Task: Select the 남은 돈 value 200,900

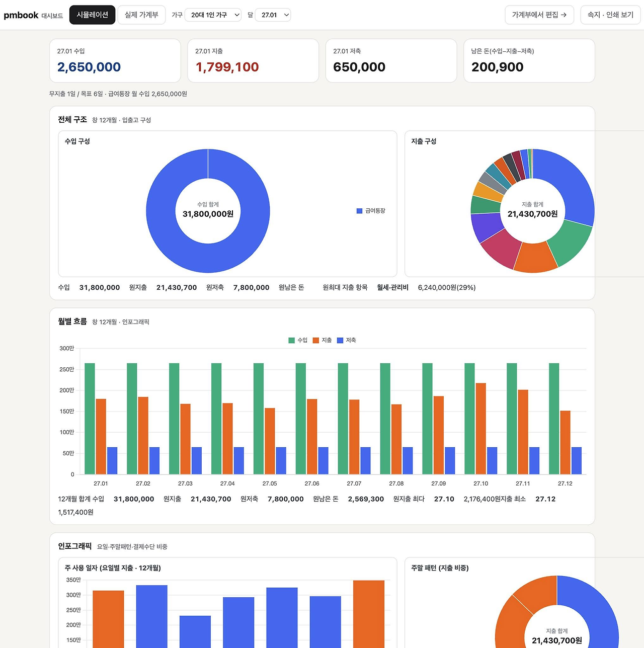Action: (x=498, y=67)
